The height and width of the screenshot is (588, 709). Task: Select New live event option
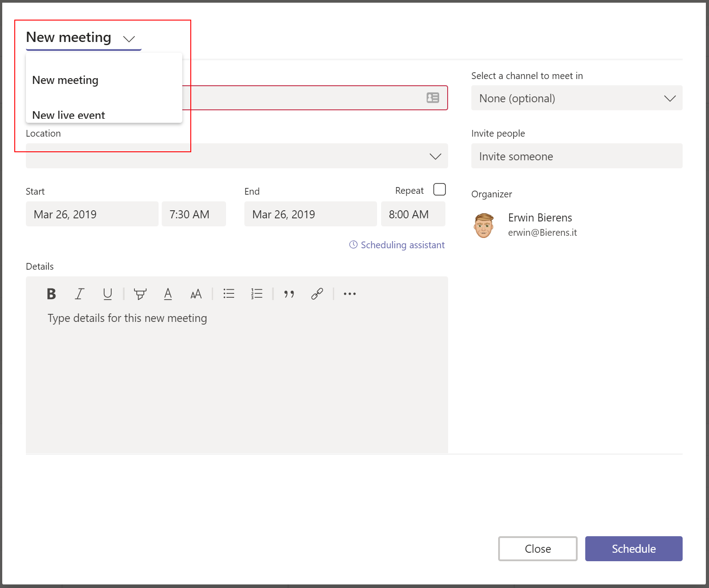coord(69,115)
